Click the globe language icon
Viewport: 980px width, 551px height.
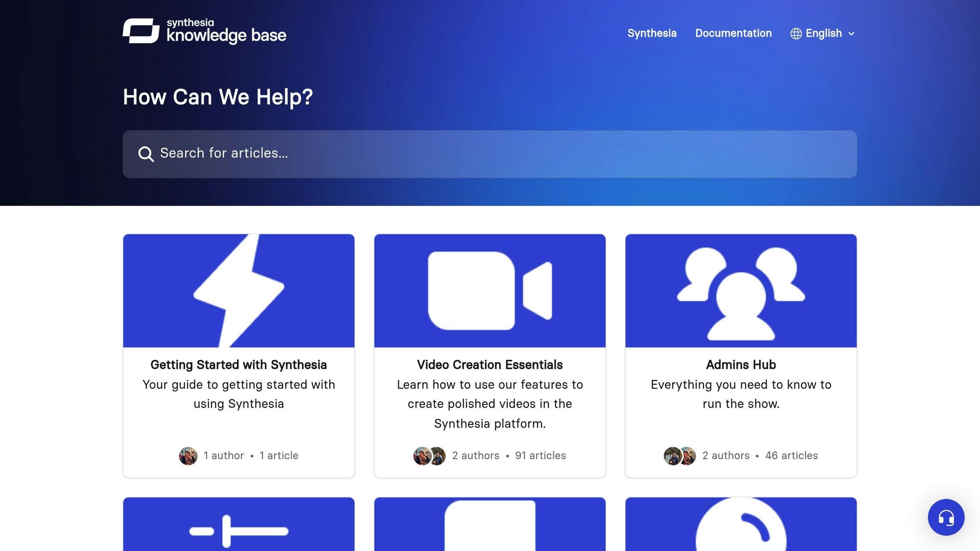click(796, 33)
